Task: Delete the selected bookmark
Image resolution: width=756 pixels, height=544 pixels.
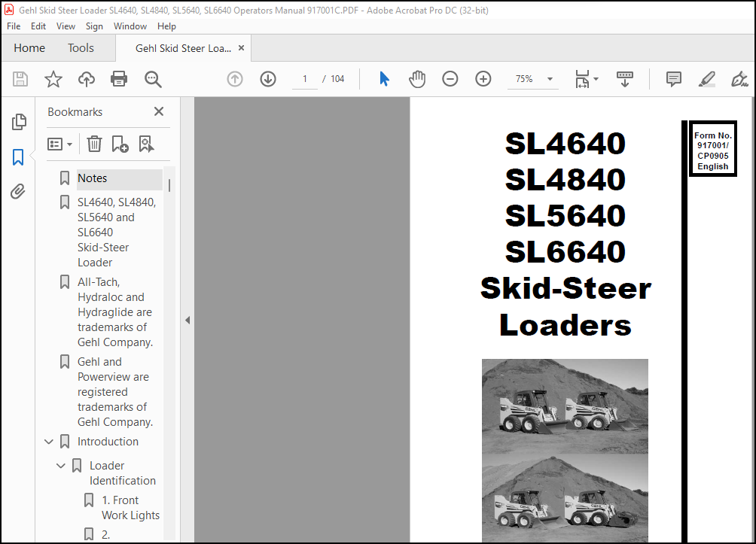Action: [94, 144]
